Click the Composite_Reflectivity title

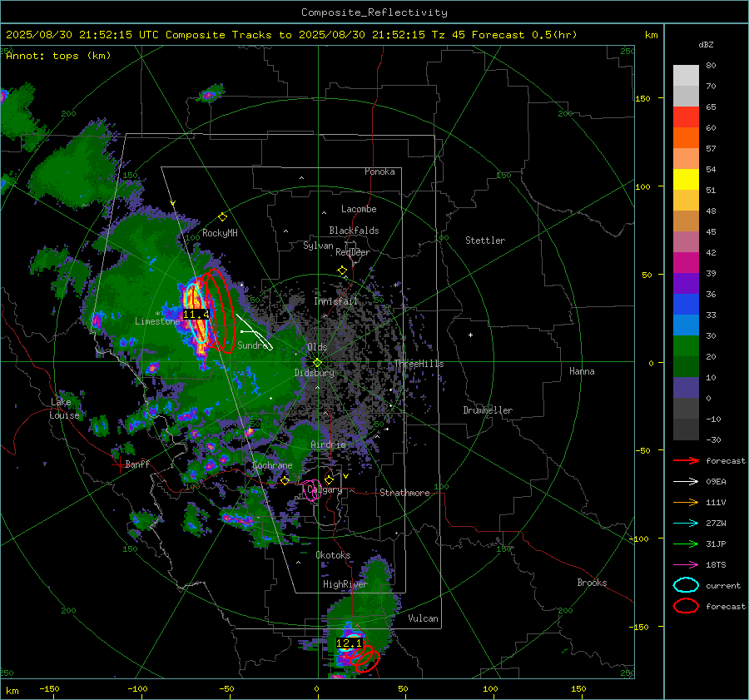tap(374, 12)
